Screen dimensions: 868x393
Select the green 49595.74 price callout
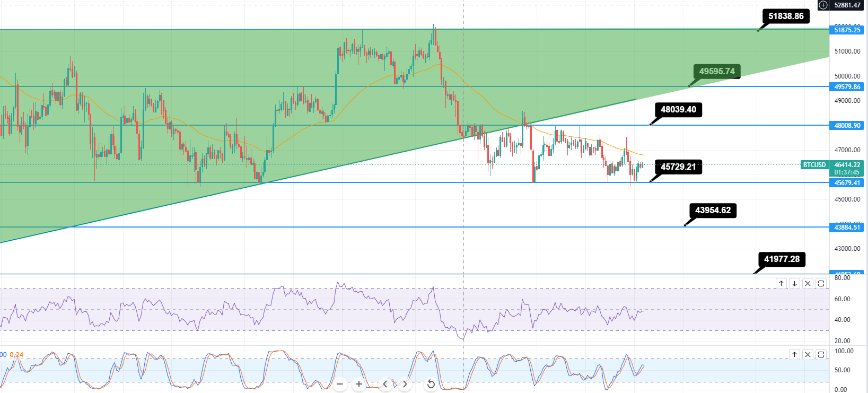tap(716, 72)
